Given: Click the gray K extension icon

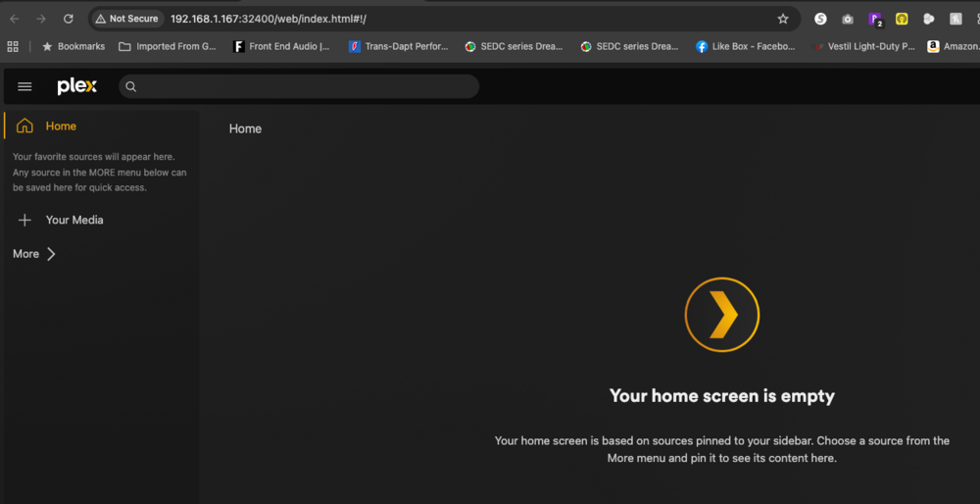Looking at the screenshot, I should [x=955, y=19].
